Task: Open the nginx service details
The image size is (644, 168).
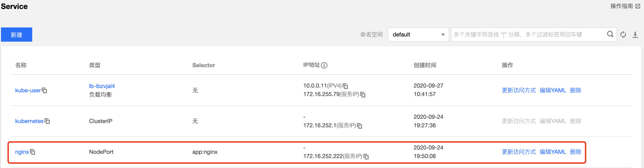Action: point(22,152)
